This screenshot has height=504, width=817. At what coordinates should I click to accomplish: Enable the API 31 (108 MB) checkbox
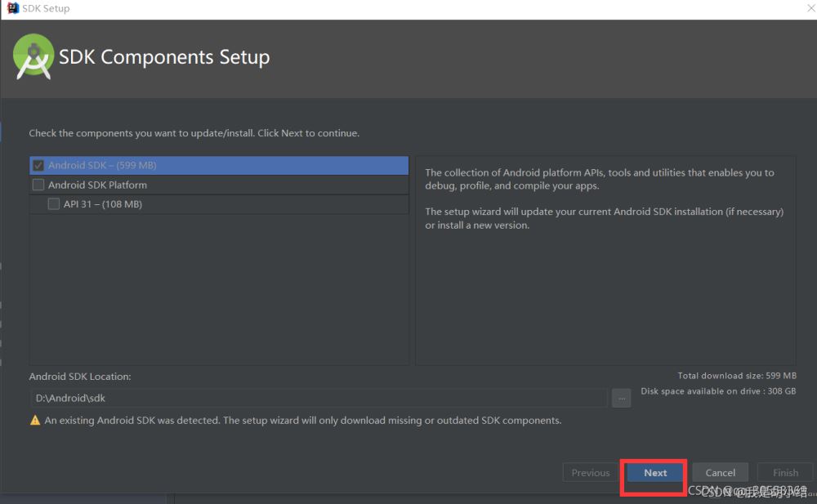click(x=54, y=203)
